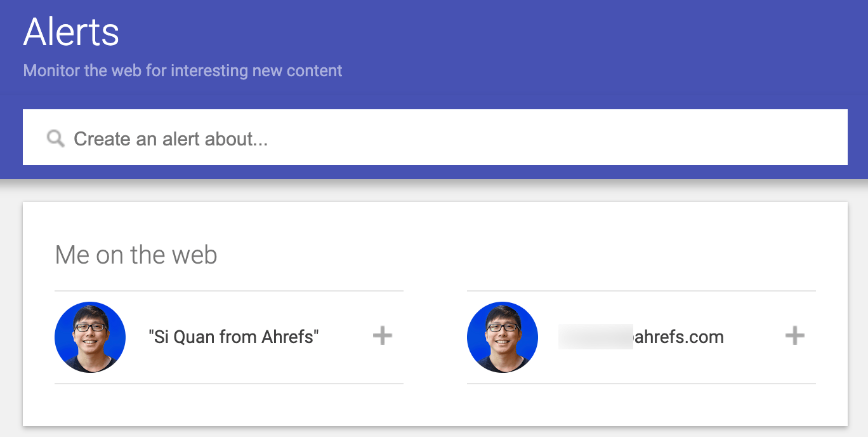The width and height of the screenshot is (868, 437).
Task: Select the profile avatar beside the email suggestion
Action: click(x=502, y=337)
